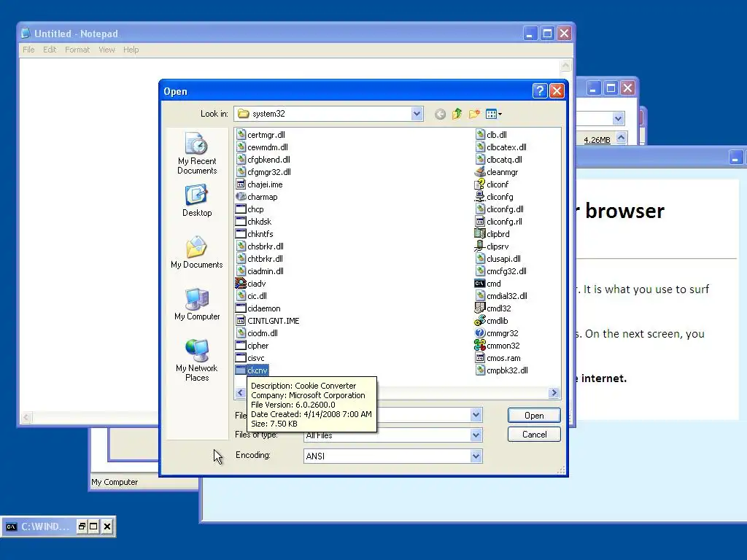
Task: Select cisvc in file list
Action: (250, 357)
